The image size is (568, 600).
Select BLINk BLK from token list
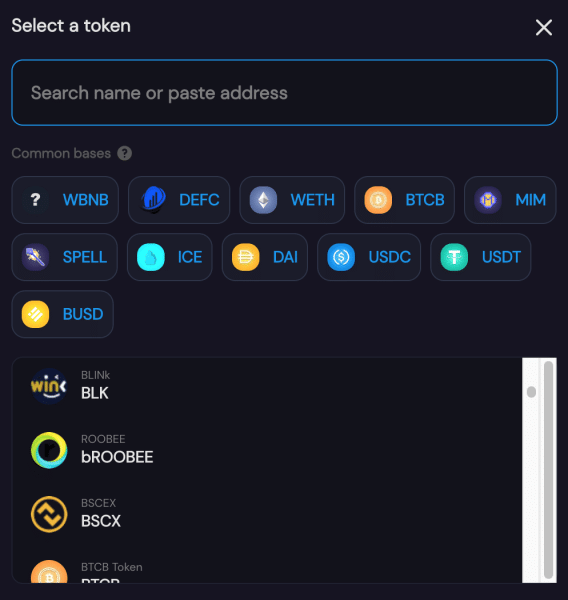coord(267,386)
